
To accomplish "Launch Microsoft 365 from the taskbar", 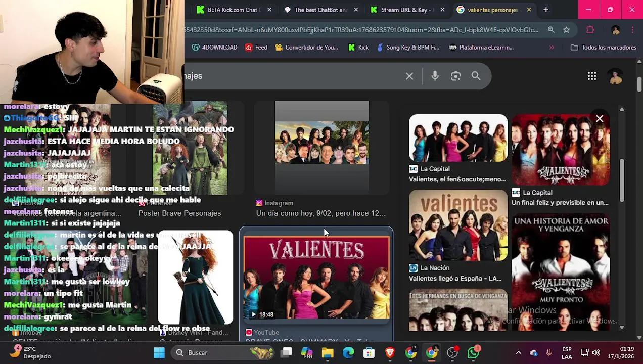I will [x=307, y=353].
